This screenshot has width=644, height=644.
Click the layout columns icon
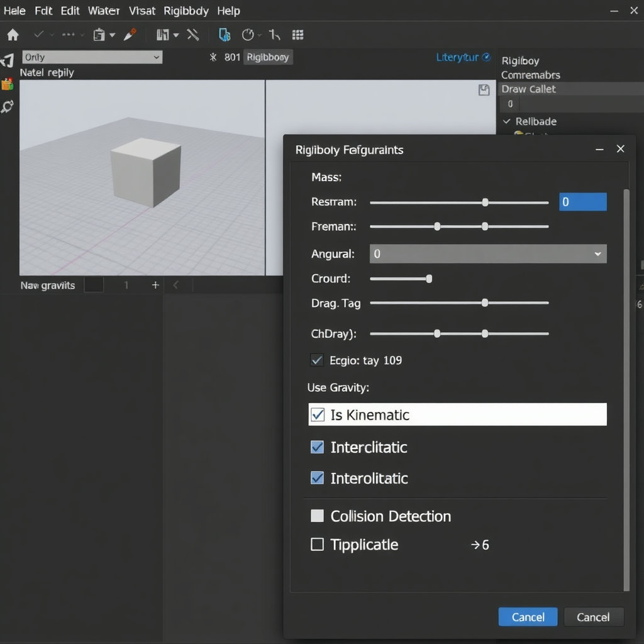[163, 35]
